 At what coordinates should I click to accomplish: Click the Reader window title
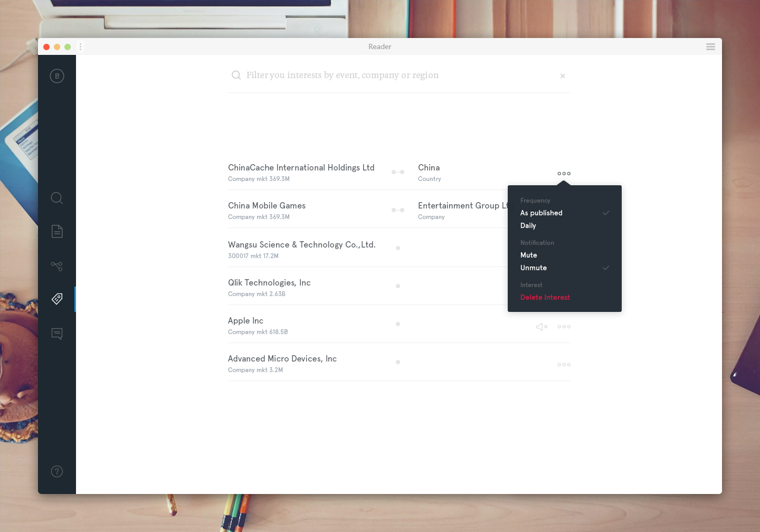(380, 46)
